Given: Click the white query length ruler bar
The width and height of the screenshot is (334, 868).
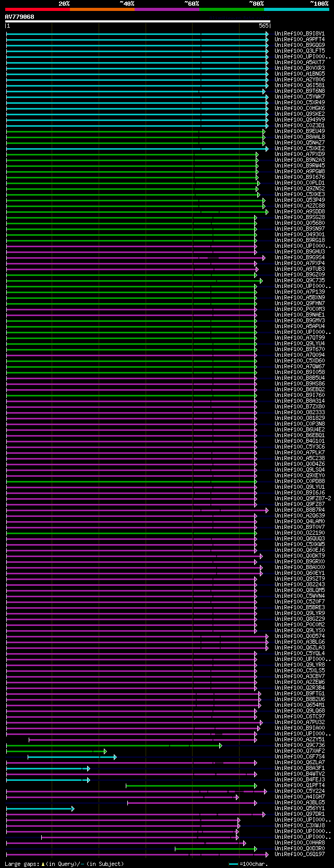Looking at the screenshot, I should tap(138, 21).
